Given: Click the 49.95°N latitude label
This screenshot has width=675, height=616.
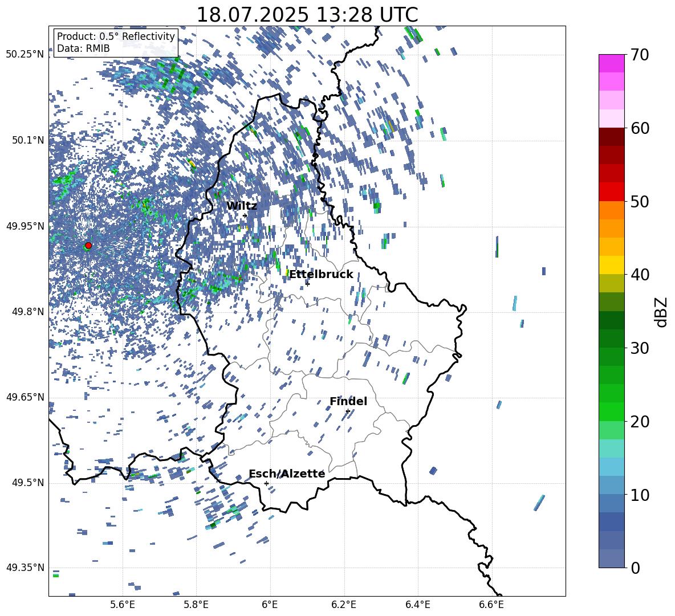Looking at the screenshot, I should click(x=26, y=226).
